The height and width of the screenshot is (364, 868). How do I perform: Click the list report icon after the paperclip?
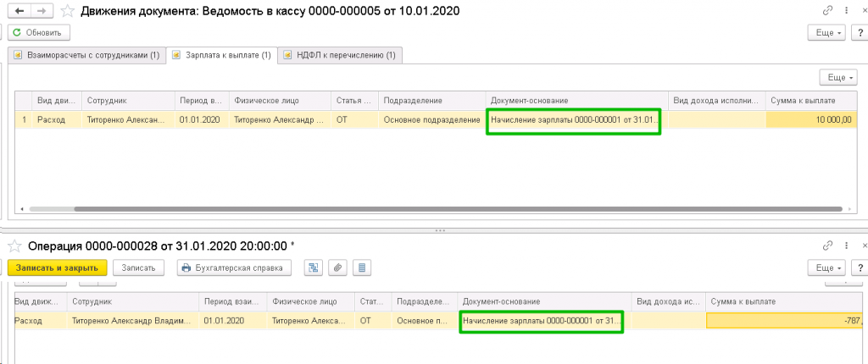(362, 267)
